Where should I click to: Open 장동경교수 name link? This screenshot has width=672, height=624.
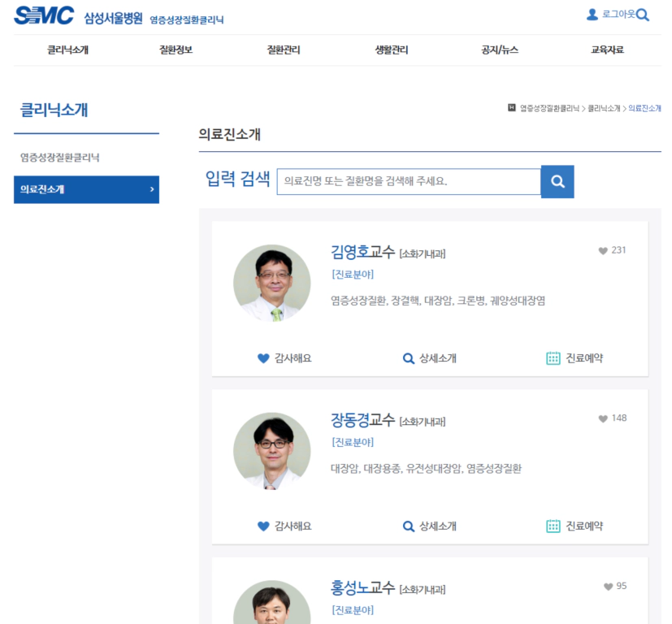[x=362, y=420]
